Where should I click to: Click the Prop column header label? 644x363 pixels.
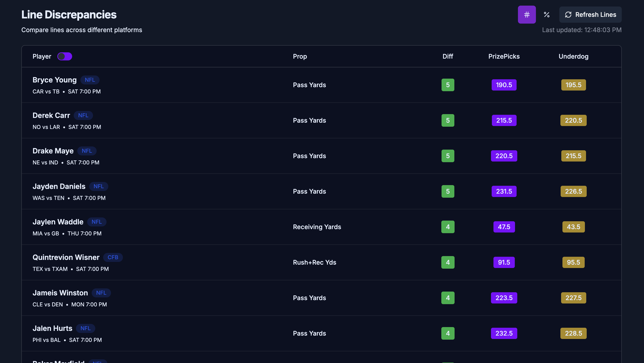[300, 56]
